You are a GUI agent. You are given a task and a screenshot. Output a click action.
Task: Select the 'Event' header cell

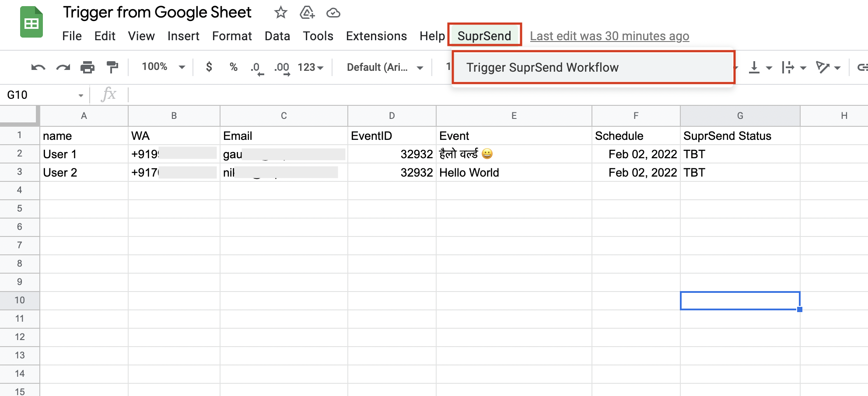pos(514,136)
